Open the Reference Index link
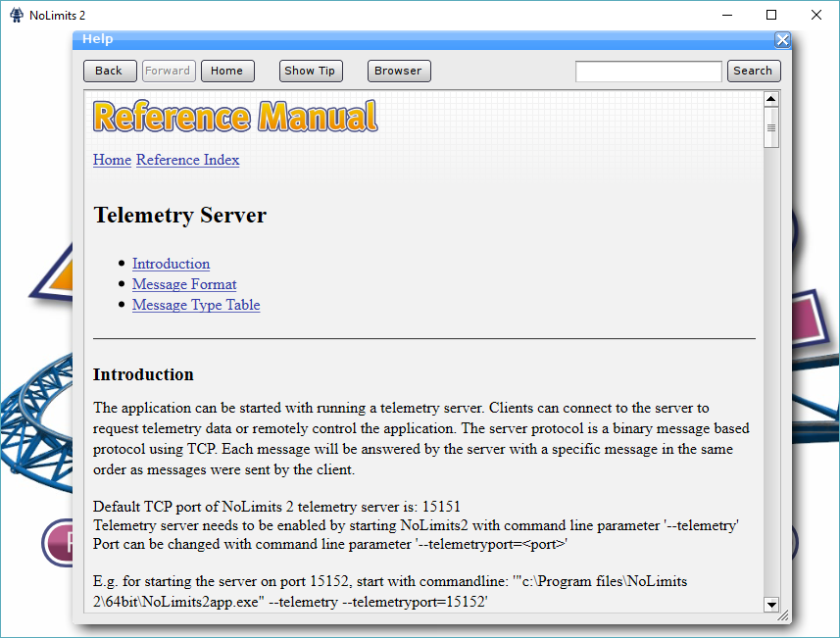 point(187,160)
